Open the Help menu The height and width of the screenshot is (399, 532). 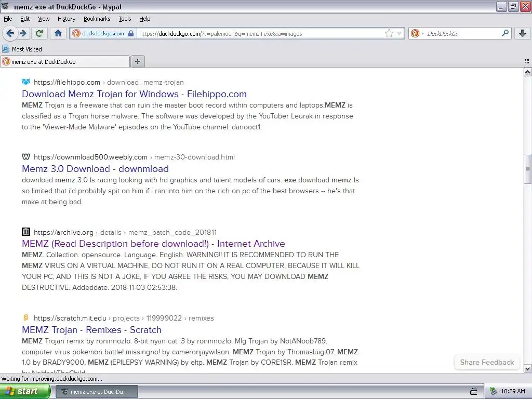point(144,19)
